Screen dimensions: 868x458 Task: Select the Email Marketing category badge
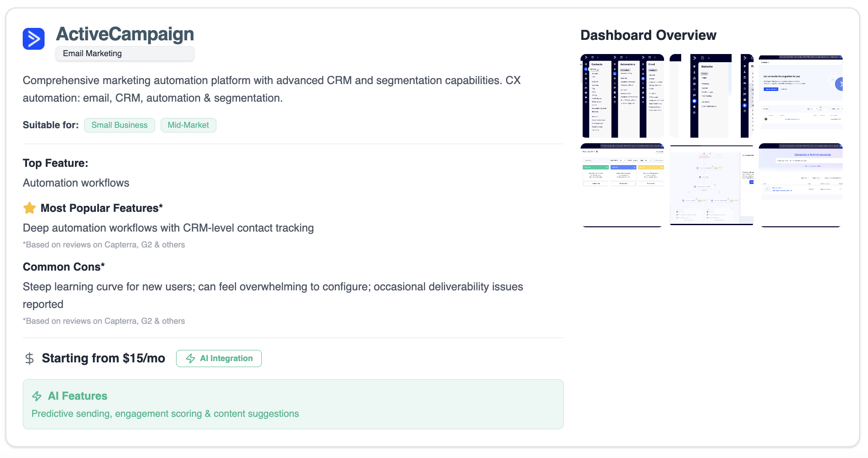coord(124,53)
